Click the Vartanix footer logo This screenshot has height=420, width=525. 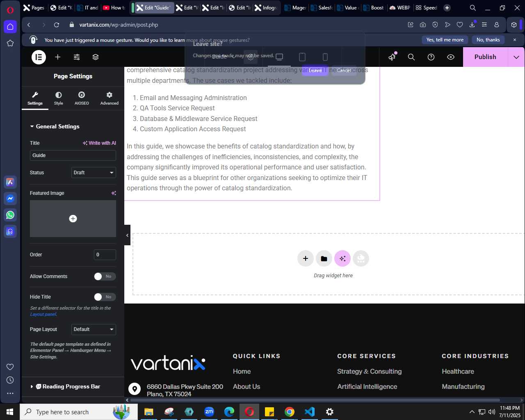pyautogui.click(x=168, y=363)
